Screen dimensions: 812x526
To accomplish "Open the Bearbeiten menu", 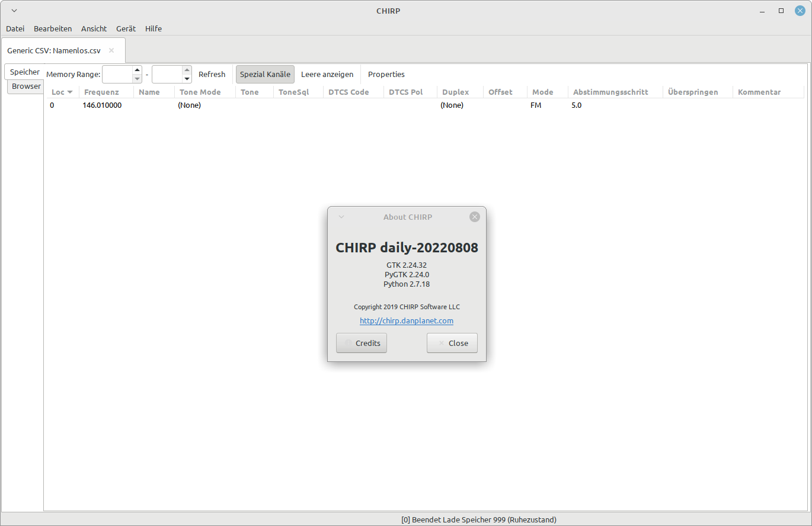I will coord(53,28).
